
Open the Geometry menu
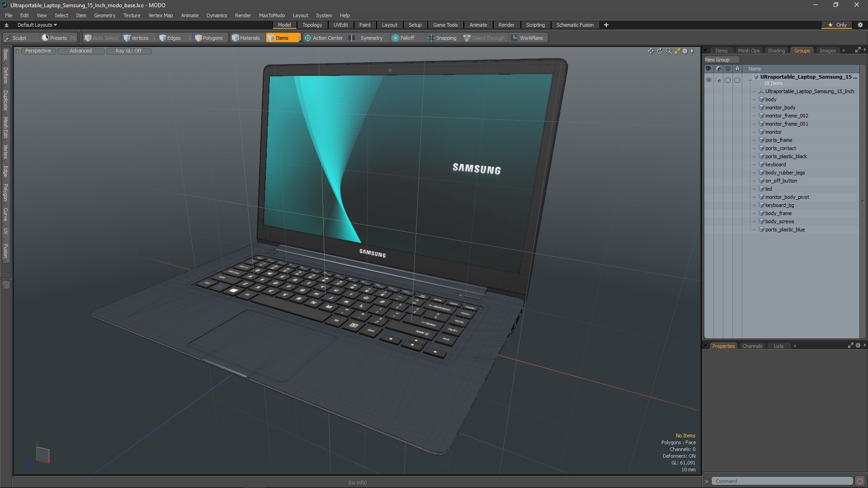coord(104,15)
